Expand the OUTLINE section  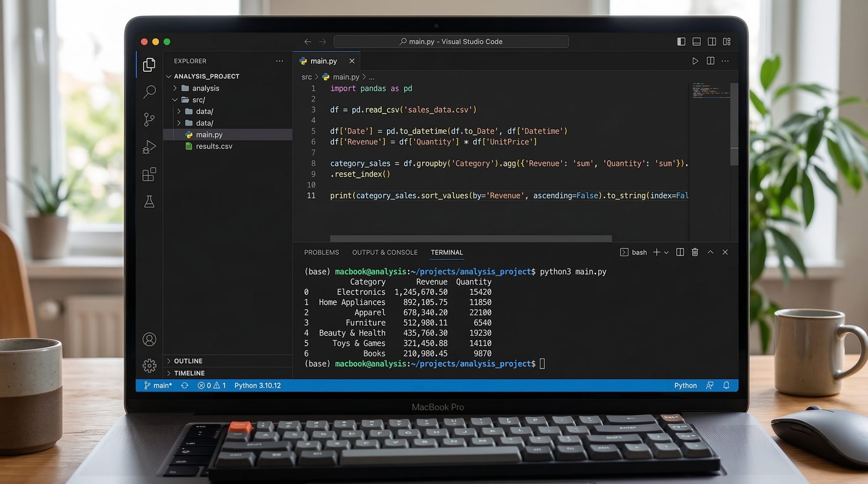point(188,361)
